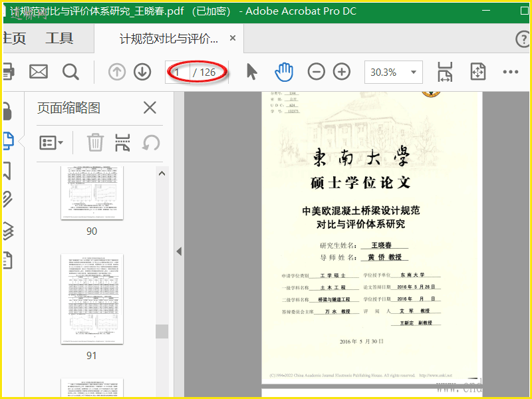This screenshot has height=399, width=532.
Task: Minimize the Acrobat window
Action: click(486, 11)
